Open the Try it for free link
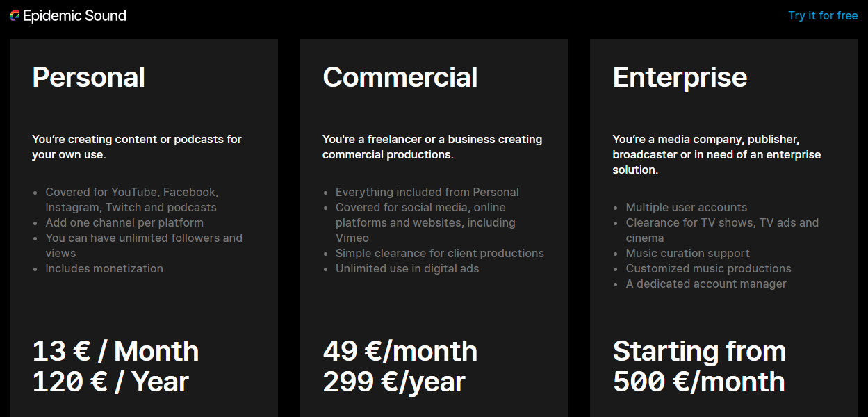Viewport: 868px width, 417px height. pos(823,15)
